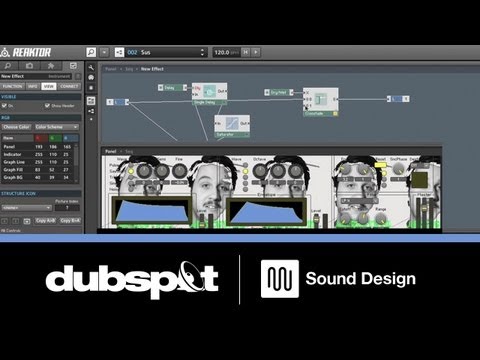480x360 pixels.
Task: Click the magnifier search button in header
Action: (91, 52)
